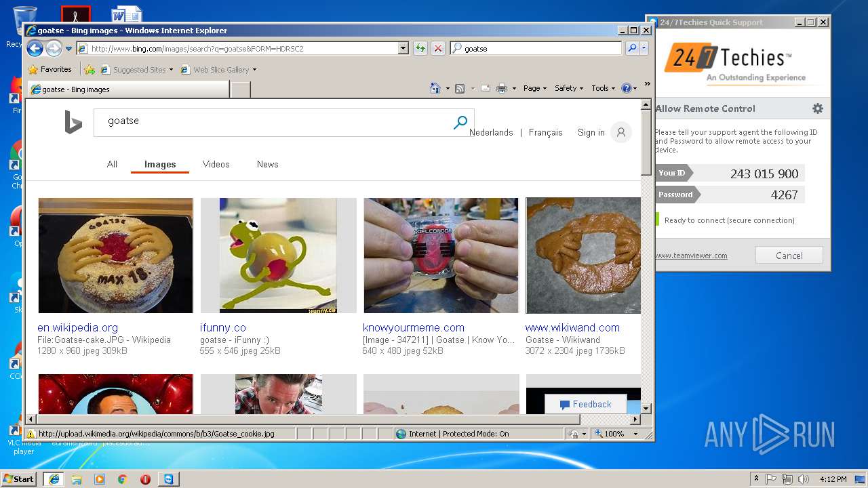Click the Max 18 cake thumbnail

[x=115, y=256]
